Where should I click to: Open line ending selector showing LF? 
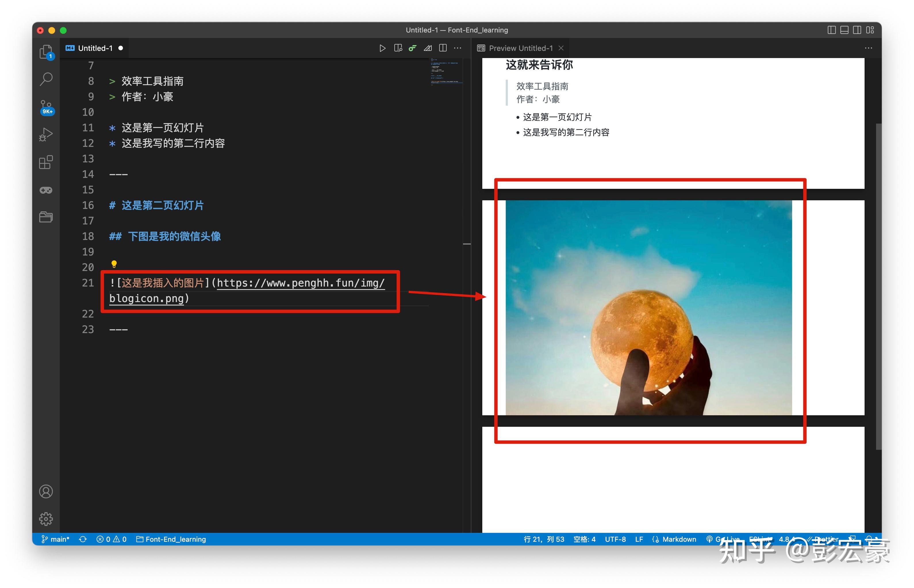point(639,539)
